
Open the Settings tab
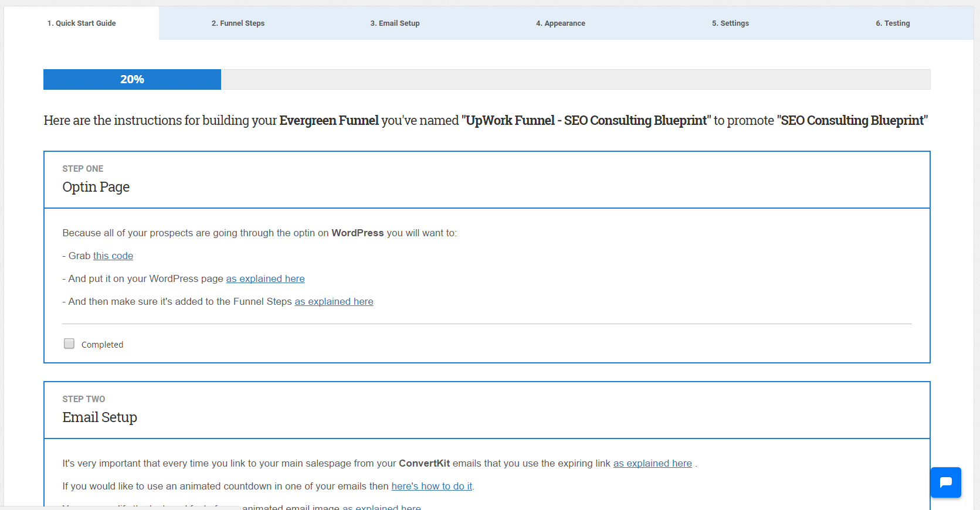(730, 23)
